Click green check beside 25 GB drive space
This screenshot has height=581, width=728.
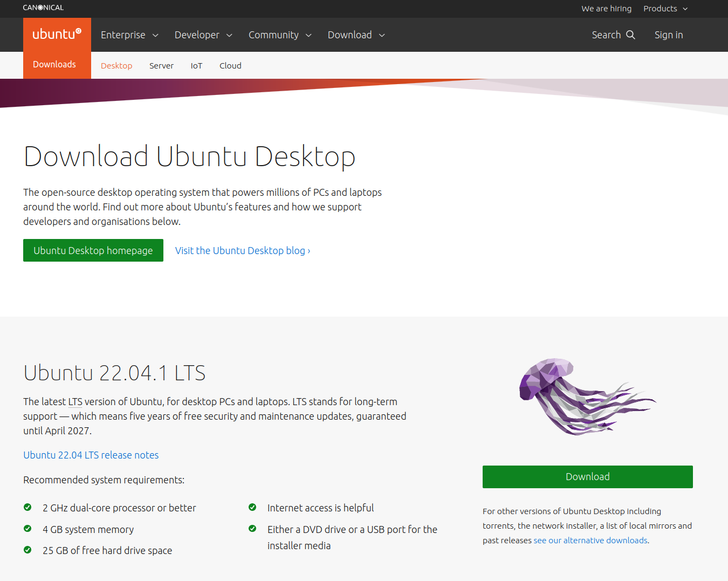pyautogui.click(x=28, y=550)
